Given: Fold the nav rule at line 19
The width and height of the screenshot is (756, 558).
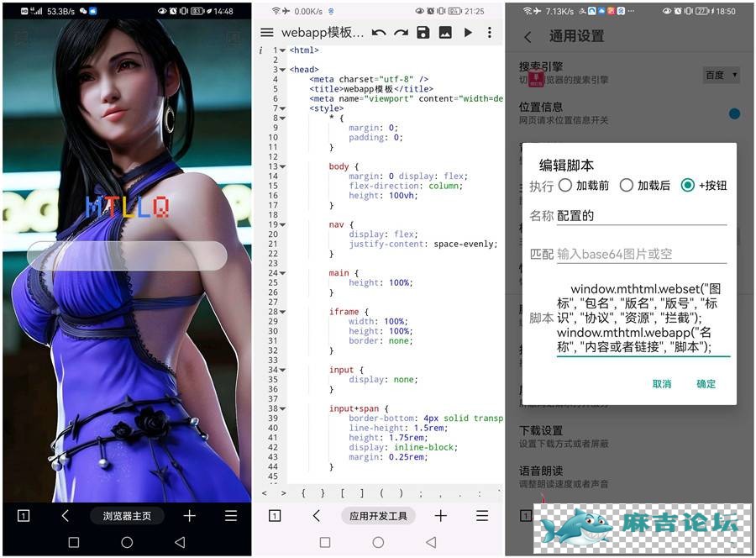Looking at the screenshot, I should [x=282, y=224].
